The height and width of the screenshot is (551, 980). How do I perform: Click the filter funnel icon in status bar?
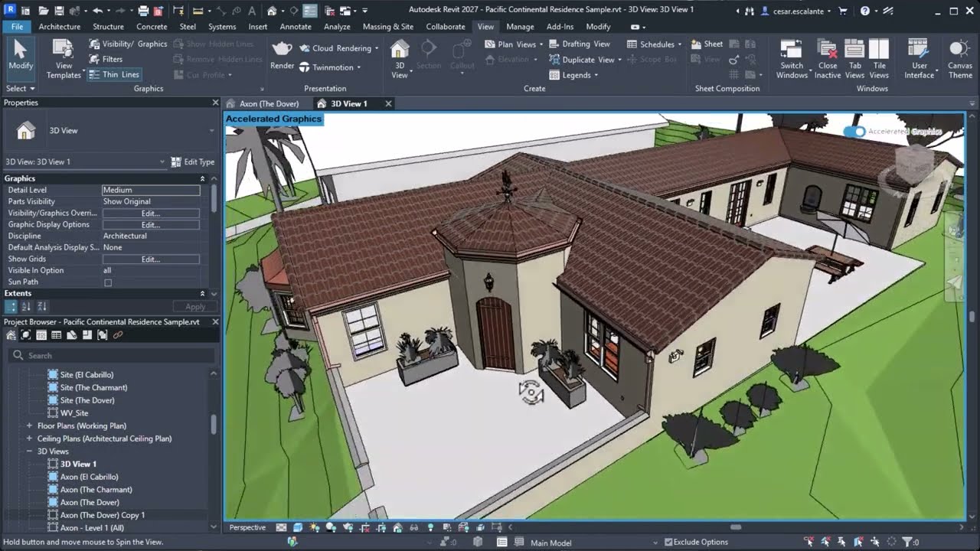click(x=909, y=542)
